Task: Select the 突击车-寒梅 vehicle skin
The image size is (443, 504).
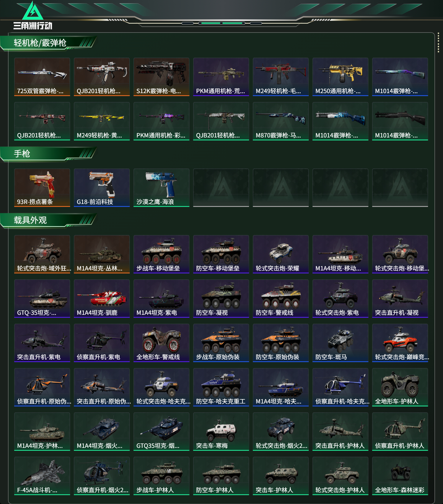Action: pos(221,431)
